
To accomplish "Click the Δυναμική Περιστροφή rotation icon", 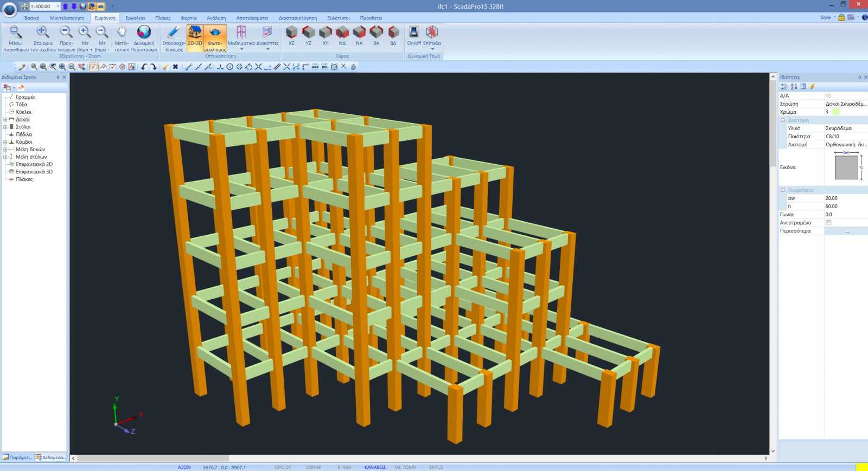I will [144, 33].
